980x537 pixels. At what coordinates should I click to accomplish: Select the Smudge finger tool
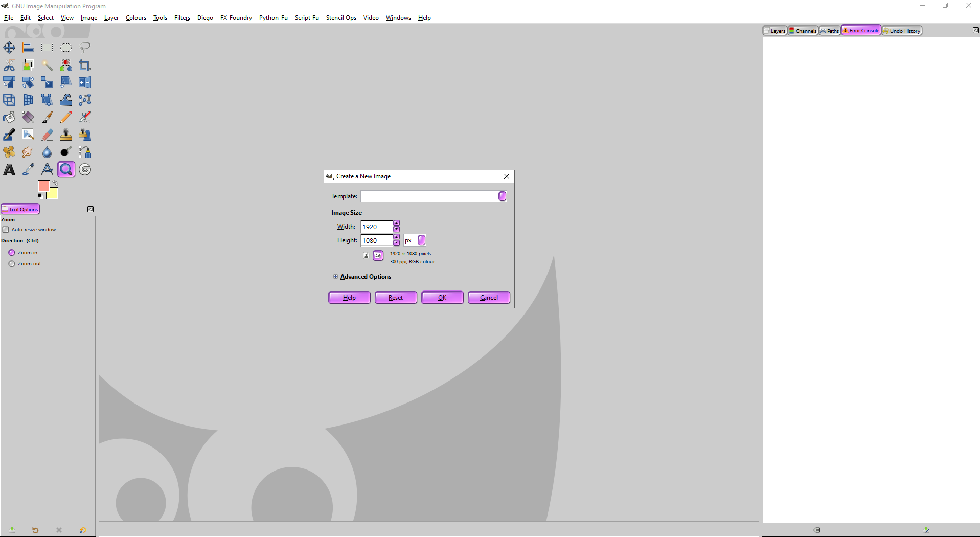click(28, 152)
